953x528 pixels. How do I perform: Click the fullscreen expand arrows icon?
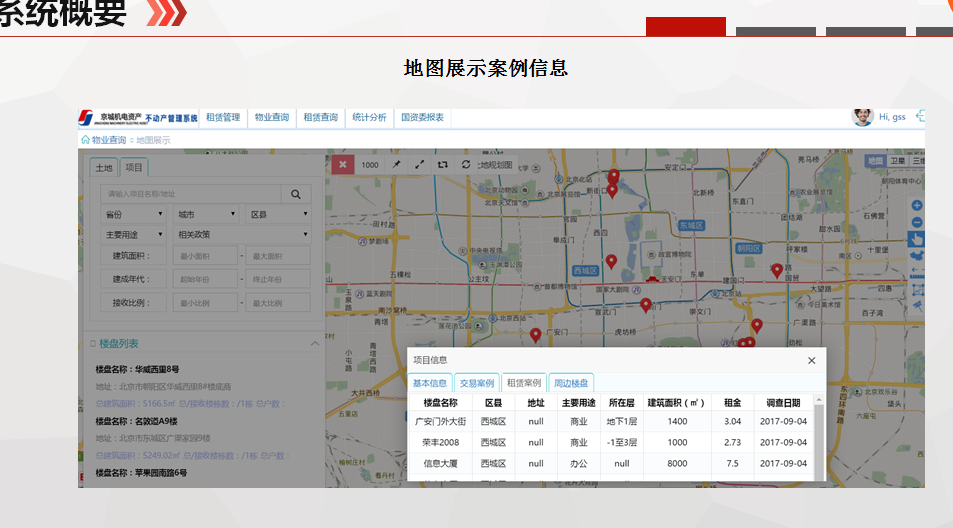pyautogui.click(x=419, y=164)
